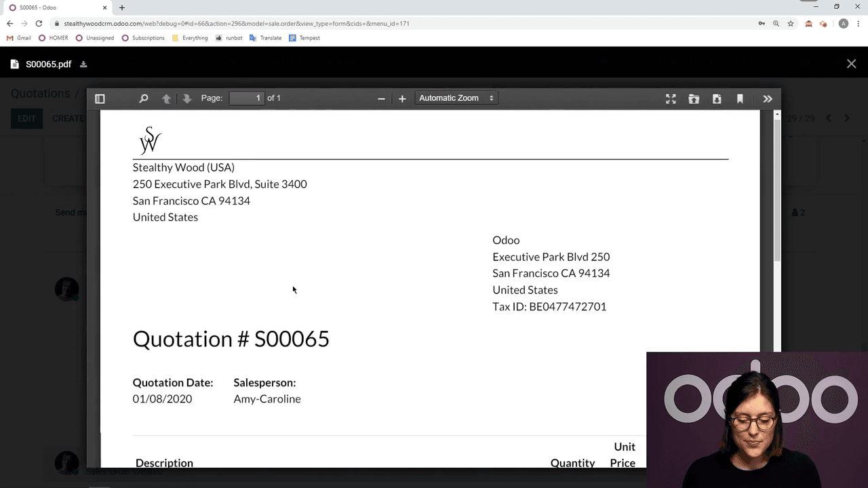Open the Subscriptions bookmark
This screenshot has height=488, width=868.
click(x=143, y=38)
